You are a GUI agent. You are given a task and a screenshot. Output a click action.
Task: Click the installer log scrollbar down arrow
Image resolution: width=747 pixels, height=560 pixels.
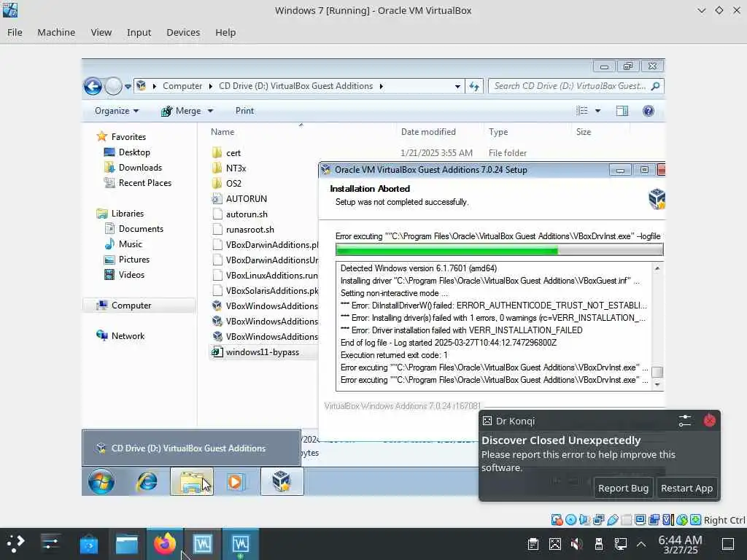(657, 384)
